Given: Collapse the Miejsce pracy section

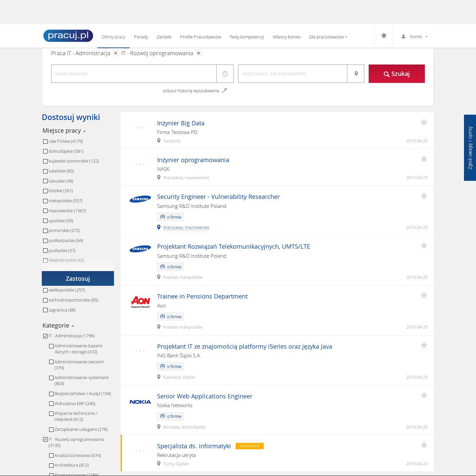Looking at the screenshot, I should (x=84, y=131).
